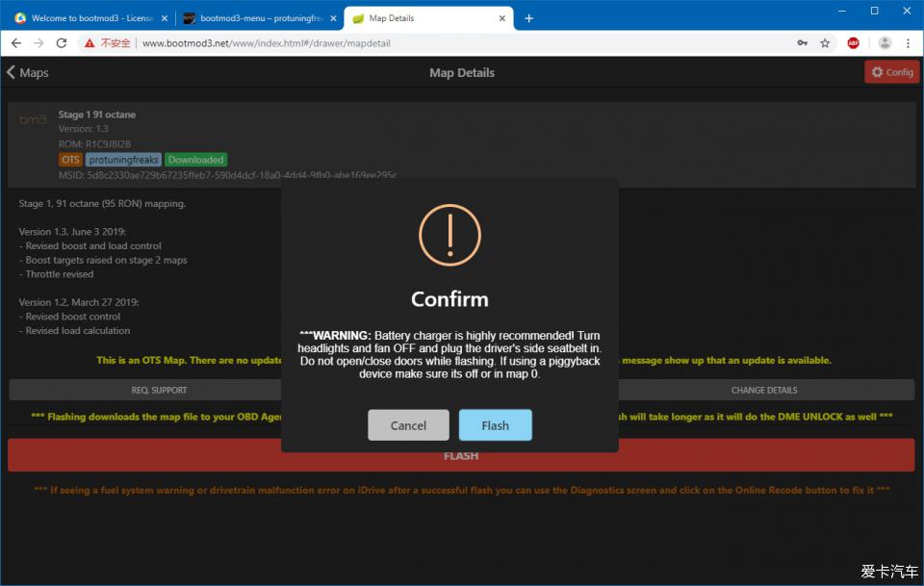The image size is (924, 586).
Task: Close the bootmod3-menu tab
Action: 334,18
